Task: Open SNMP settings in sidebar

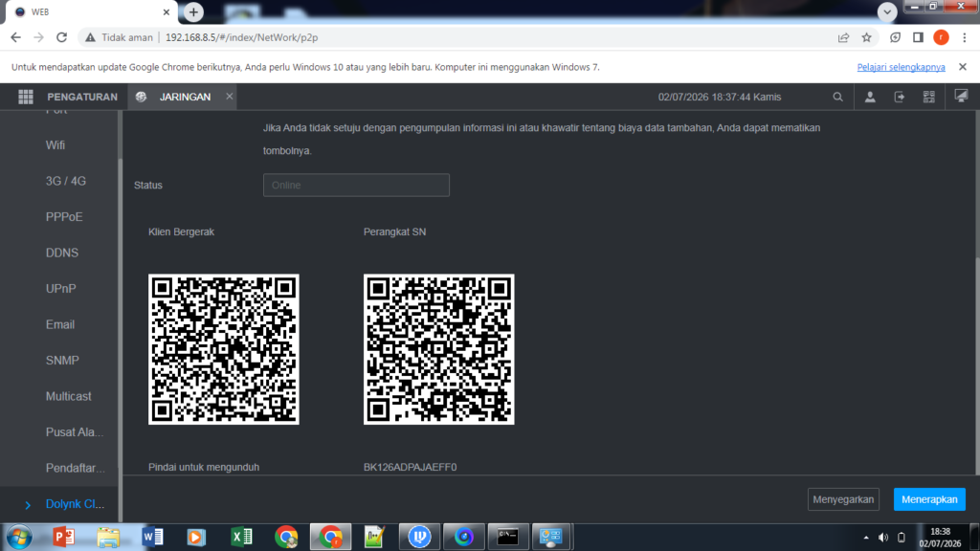Action: click(62, 361)
